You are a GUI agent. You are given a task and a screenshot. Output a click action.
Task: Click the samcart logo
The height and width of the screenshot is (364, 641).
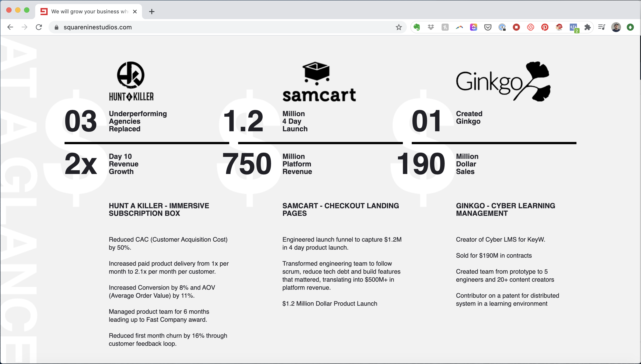click(x=319, y=82)
